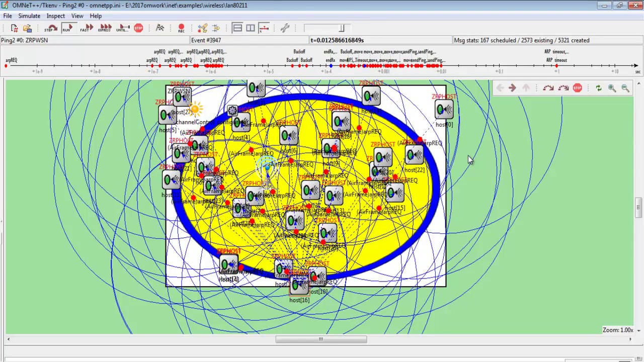This screenshot has height=362, width=644.
Task: Select the host[0] node
Action: [x=444, y=110]
